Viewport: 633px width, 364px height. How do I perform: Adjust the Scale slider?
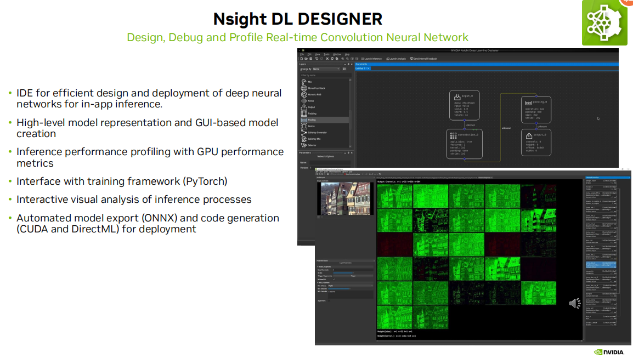343,273
